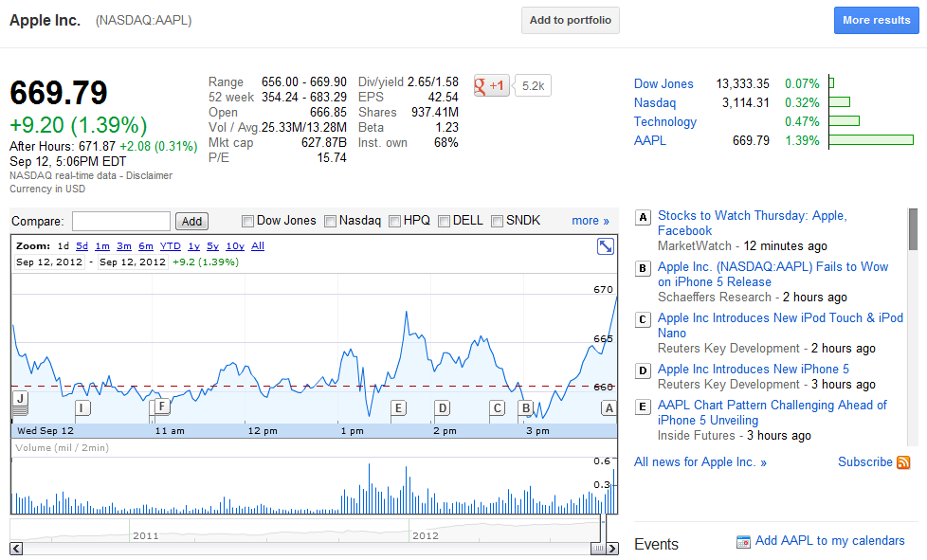This screenshot has height=560, width=927.
Task: Click the Add compare button
Action: [x=191, y=222]
